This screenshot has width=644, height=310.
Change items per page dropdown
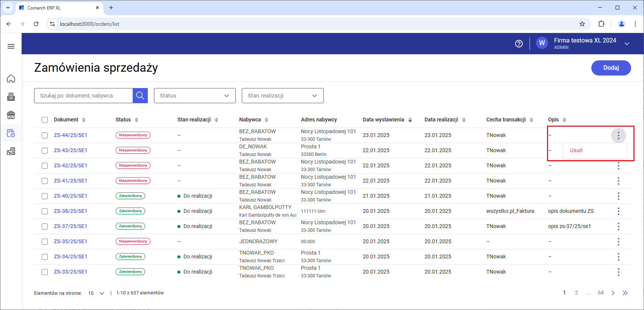pyautogui.click(x=96, y=293)
